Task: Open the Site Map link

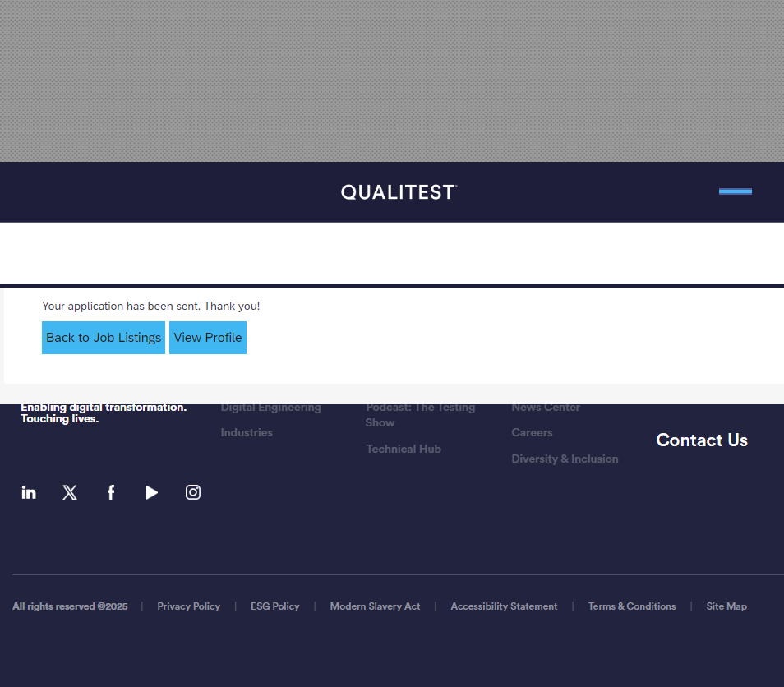Action: coord(726,606)
